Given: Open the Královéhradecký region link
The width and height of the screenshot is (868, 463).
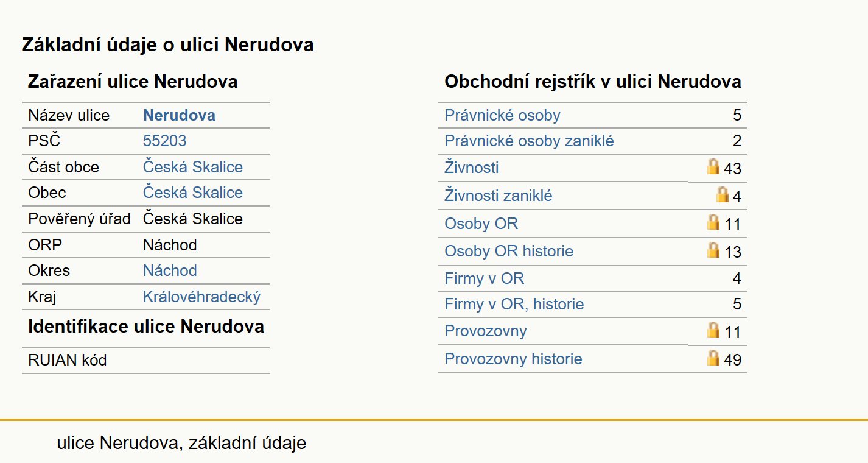Looking at the screenshot, I should [x=201, y=297].
